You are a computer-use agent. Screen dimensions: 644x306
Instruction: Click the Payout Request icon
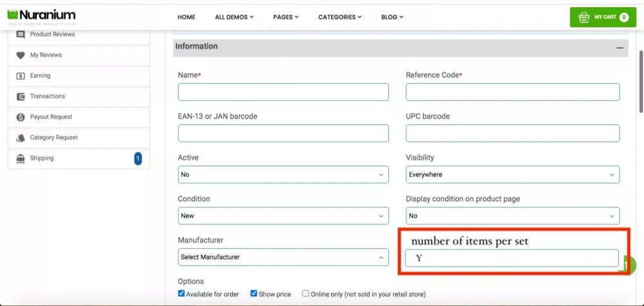coord(21,117)
